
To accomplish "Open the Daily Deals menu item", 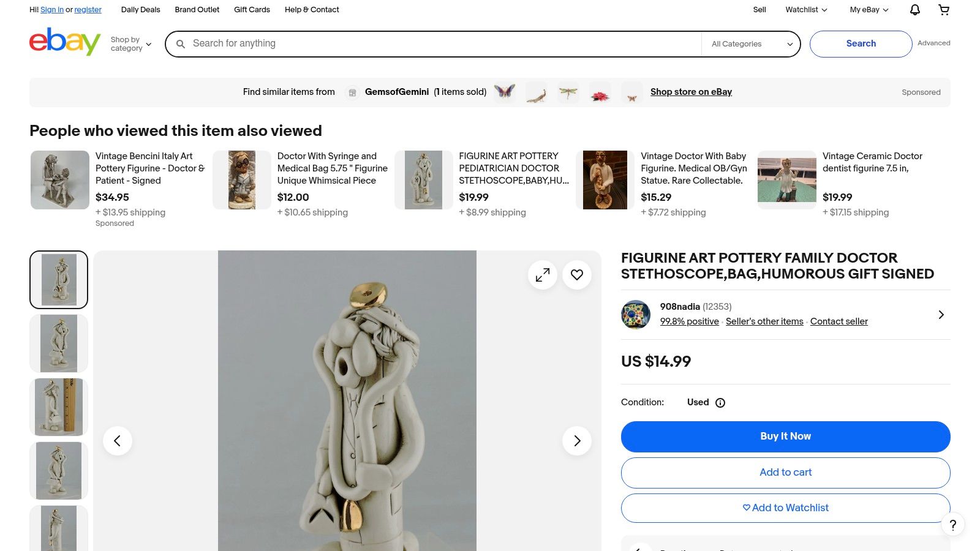I will [140, 10].
